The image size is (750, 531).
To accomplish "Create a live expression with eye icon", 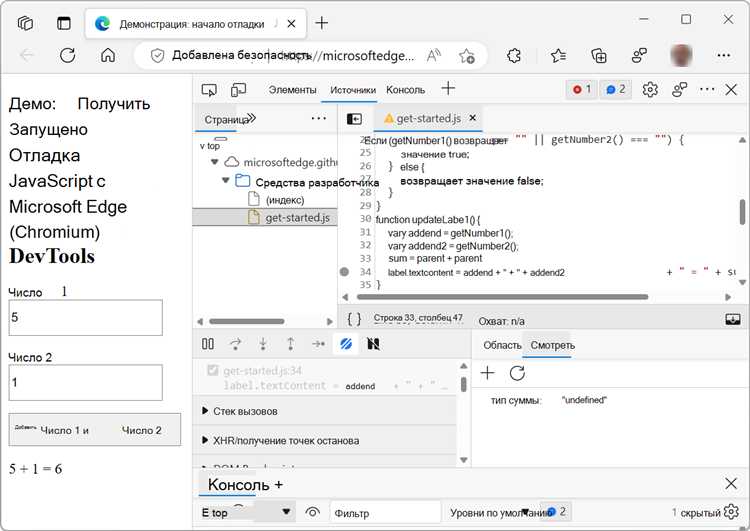I will pyautogui.click(x=312, y=512).
